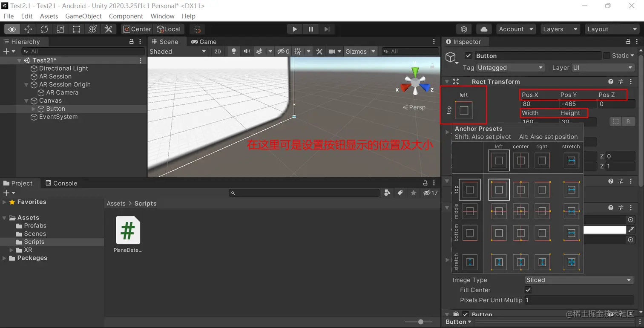The width and height of the screenshot is (644, 328).
Task: Toggle the Fill Center checkbox
Action: pyautogui.click(x=528, y=290)
